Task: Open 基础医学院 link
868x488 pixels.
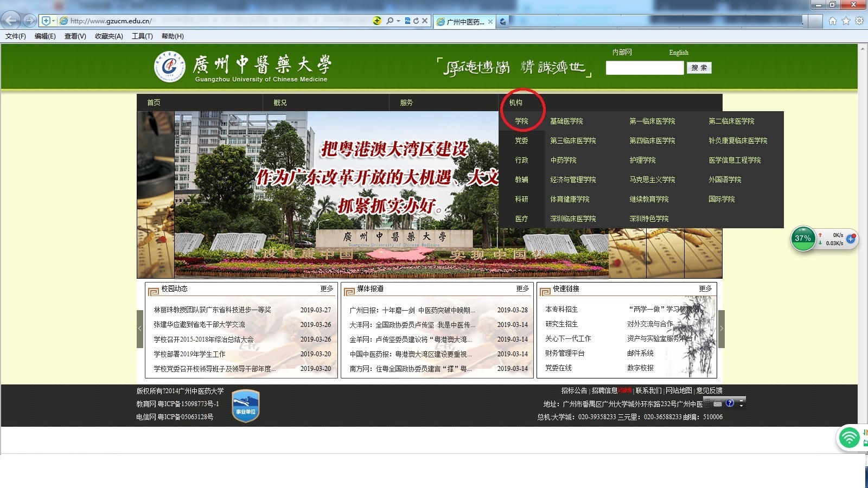Action: pyautogui.click(x=566, y=121)
